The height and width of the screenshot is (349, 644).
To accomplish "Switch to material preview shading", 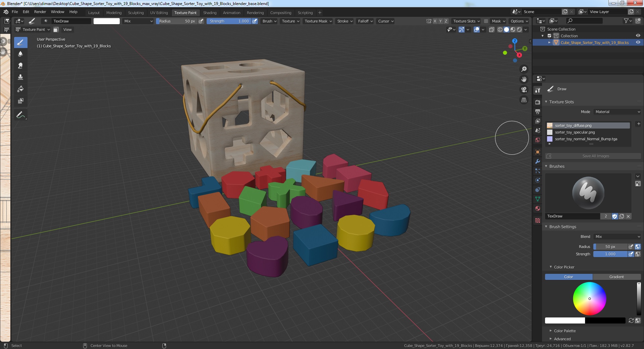I will point(513,30).
